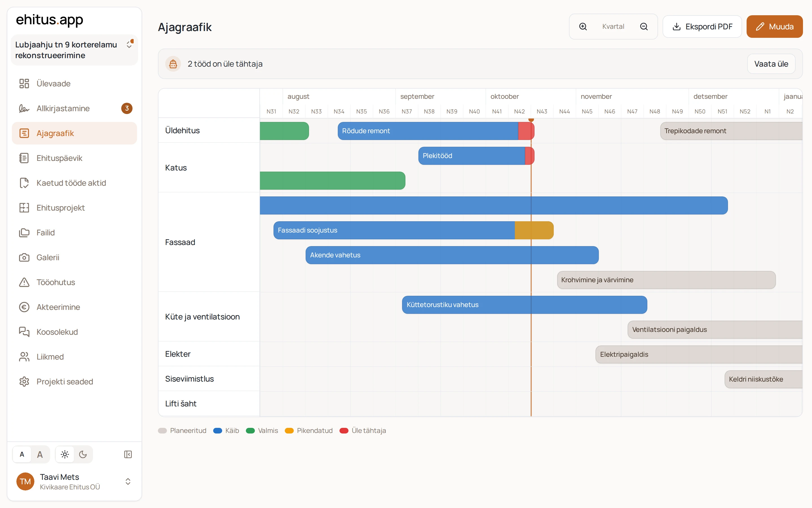Viewport: 812px width, 508px height.
Task: Open the Liikmed members page
Action: pos(74,357)
